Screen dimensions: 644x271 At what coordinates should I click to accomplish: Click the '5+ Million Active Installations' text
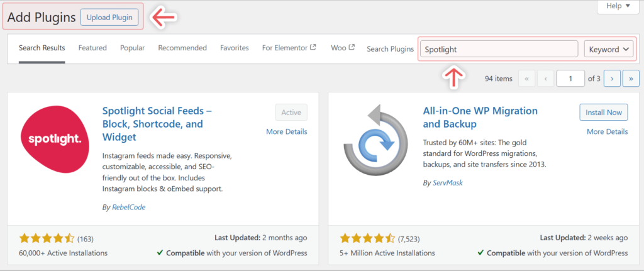click(x=387, y=253)
